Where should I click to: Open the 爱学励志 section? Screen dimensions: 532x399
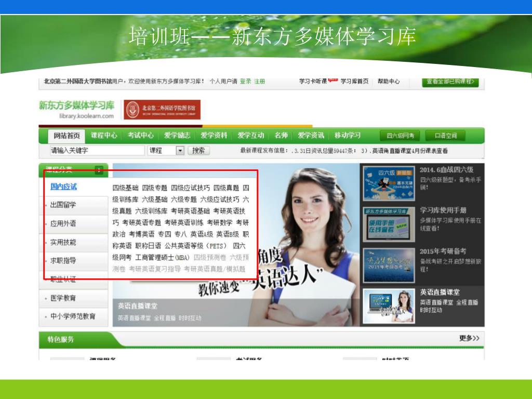177,136
